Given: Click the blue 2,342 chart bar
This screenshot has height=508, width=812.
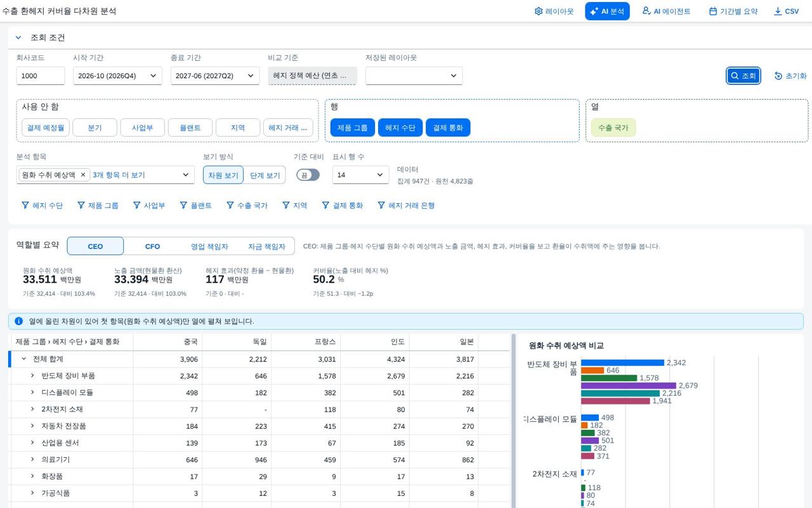Looking at the screenshot, I should tap(622, 363).
